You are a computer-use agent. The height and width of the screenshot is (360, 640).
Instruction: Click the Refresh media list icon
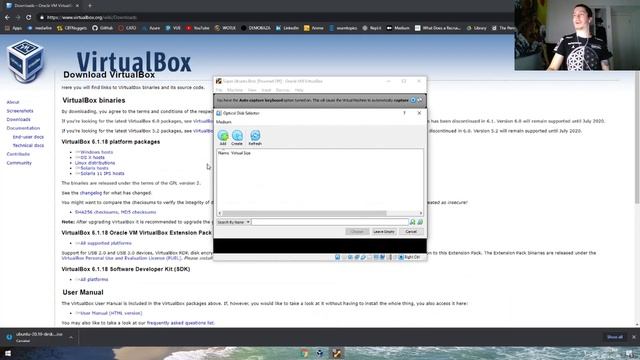pos(255,137)
